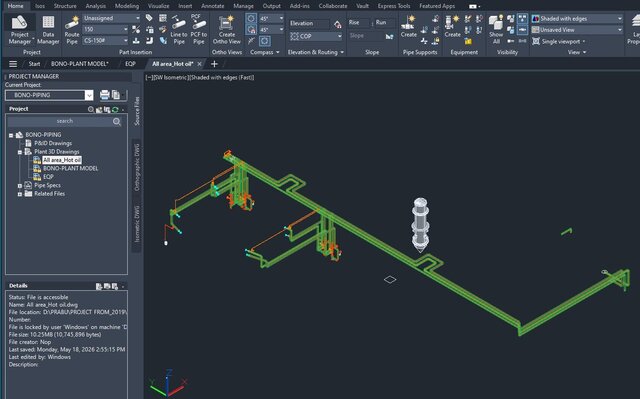Click the print icon in Project Manager
Viewport: 640px width, 399px height.
coord(104,95)
